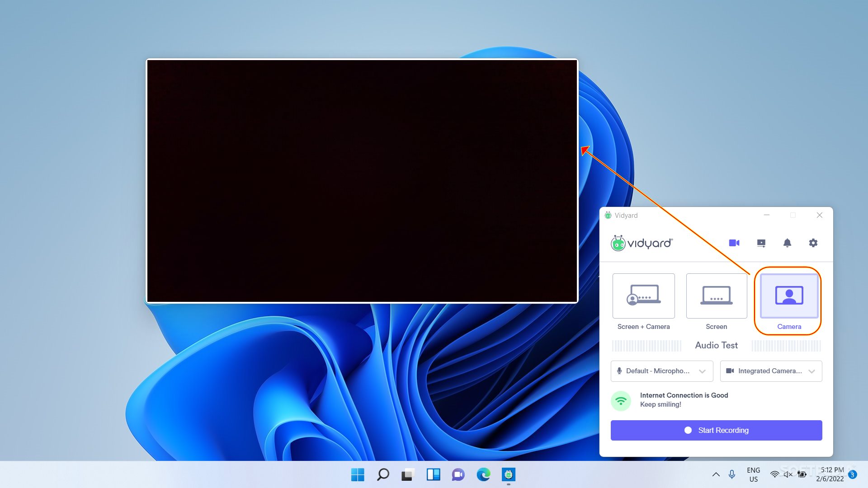The width and height of the screenshot is (868, 488).
Task: Click the microphone tray icon
Action: pyautogui.click(x=732, y=474)
